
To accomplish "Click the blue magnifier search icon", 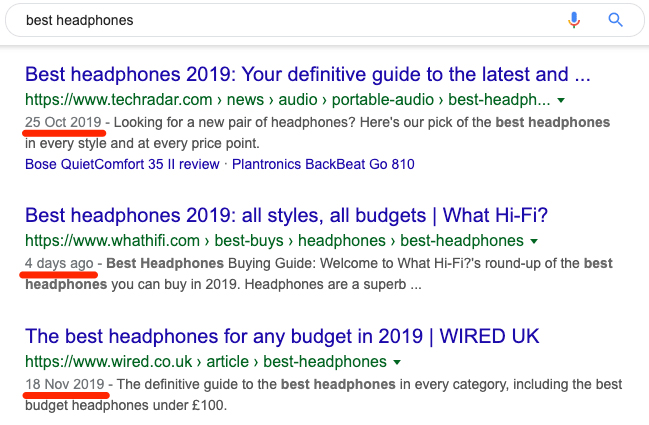I will click(615, 20).
